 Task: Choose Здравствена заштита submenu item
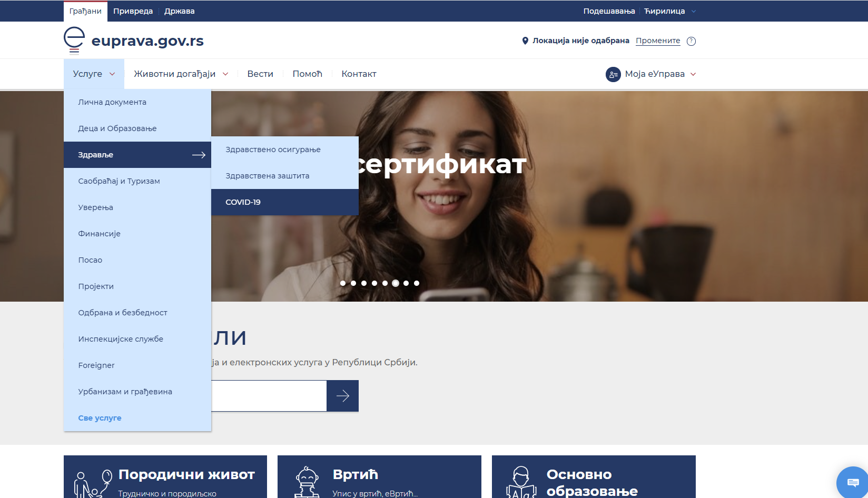click(x=285, y=176)
